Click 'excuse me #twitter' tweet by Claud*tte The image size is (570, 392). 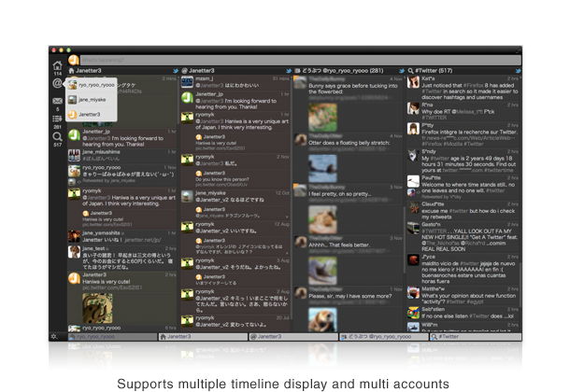click(x=468, y=214)
